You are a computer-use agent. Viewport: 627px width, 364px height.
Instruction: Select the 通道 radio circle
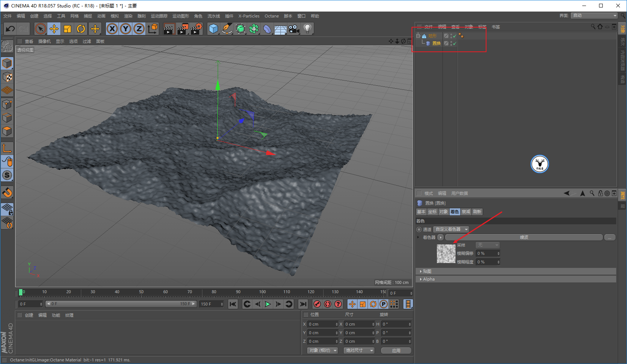[x=419, y=230]
